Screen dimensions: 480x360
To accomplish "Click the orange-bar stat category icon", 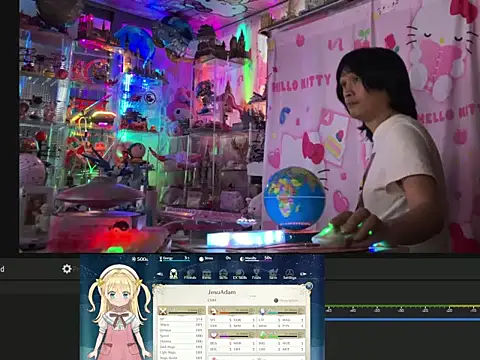I will 214,311.
